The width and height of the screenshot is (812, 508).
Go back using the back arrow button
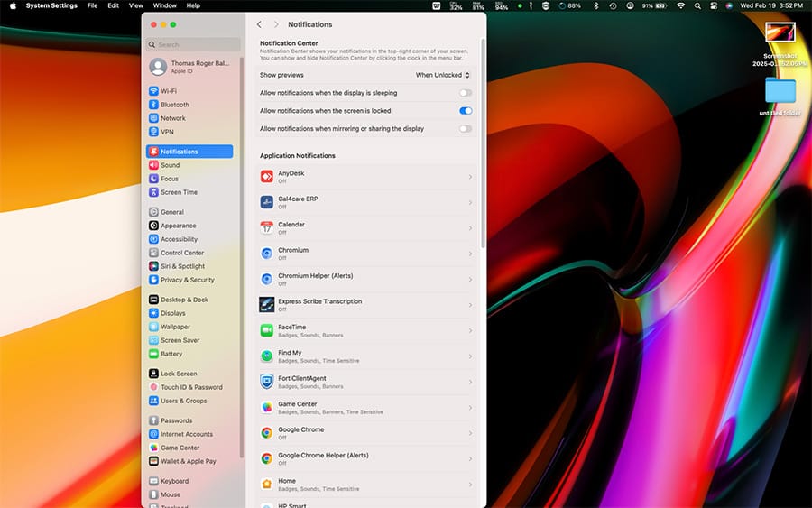[x=260, y=24]
